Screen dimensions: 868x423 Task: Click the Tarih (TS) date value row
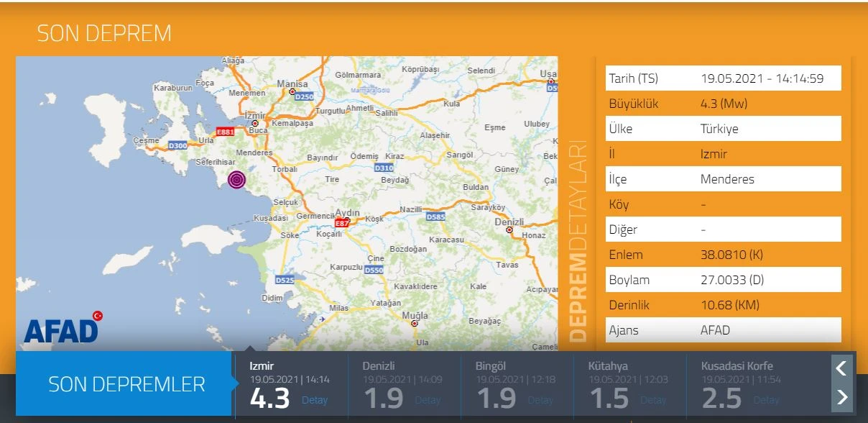(x=762, y=78)
